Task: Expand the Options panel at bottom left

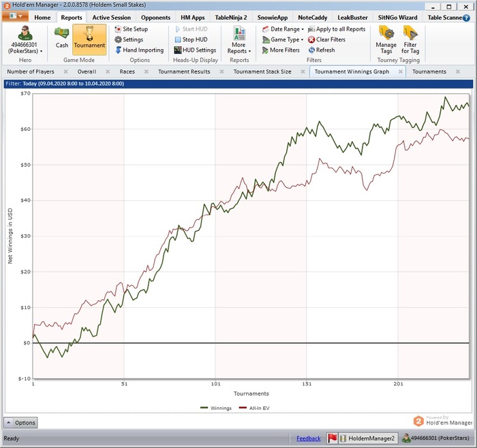Action: pos(20,423)
